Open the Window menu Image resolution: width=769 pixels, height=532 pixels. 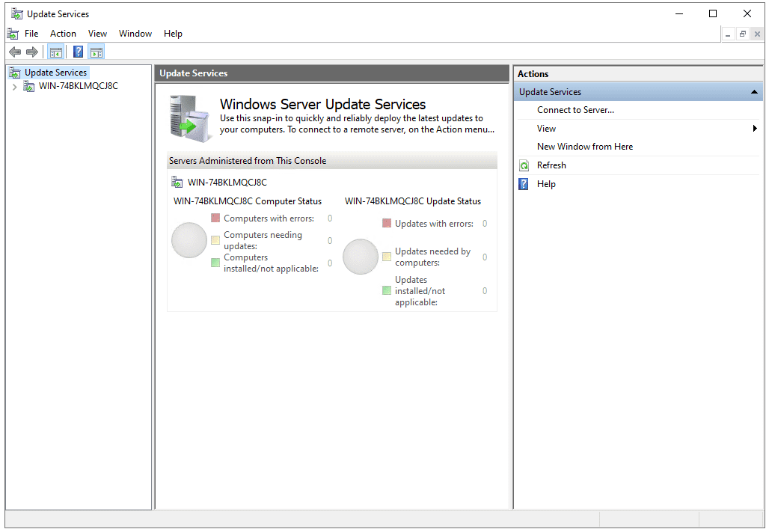(x=135, y=34)
